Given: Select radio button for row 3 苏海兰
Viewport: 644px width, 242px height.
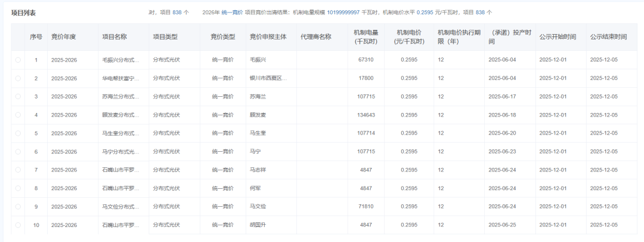Looking at the screenshot, I should 18,97.
